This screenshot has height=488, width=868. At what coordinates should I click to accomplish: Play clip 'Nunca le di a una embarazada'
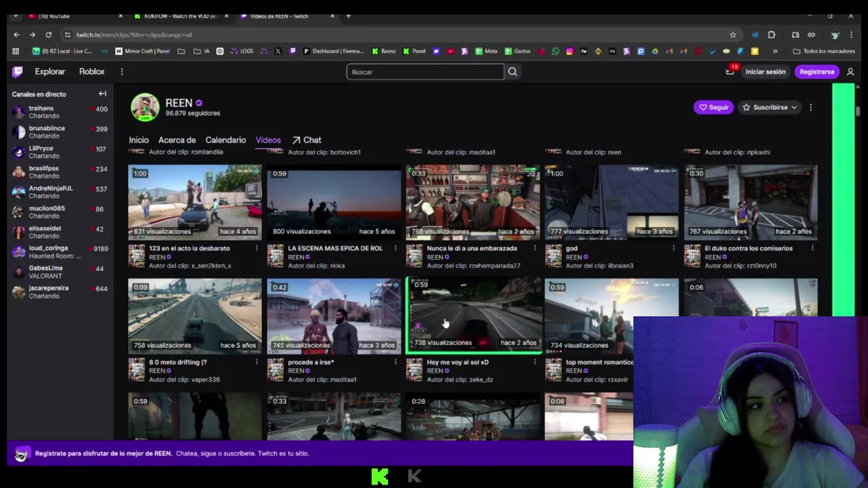pyautogui.click(x=473, y=202)
